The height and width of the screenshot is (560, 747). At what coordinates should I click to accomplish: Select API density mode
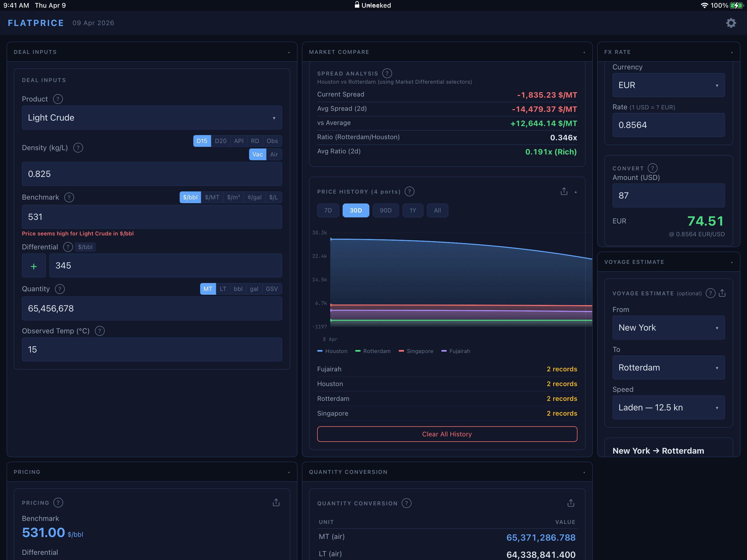tap(238, 141)
